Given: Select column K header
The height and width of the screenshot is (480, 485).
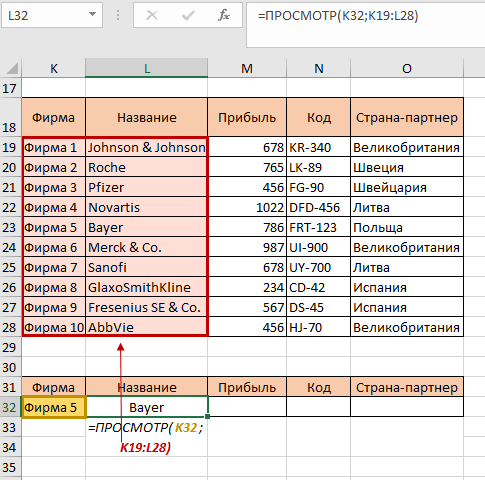Looking at the screenshot, I should [x=54, y=68].
